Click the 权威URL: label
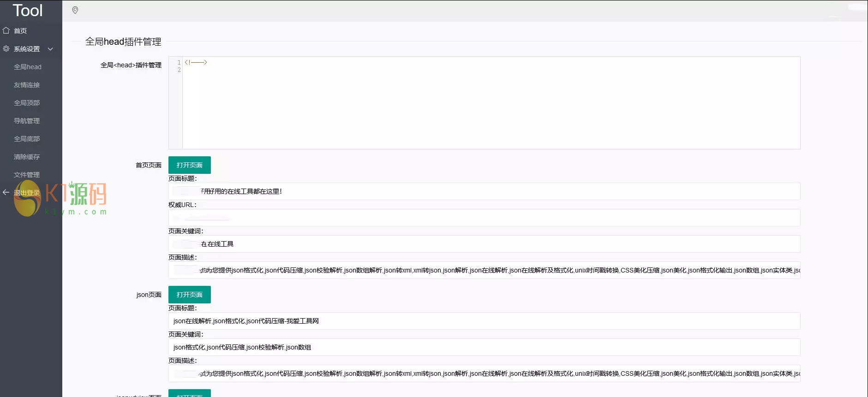This screenshot has height=397, width=868. coord(182,205)
